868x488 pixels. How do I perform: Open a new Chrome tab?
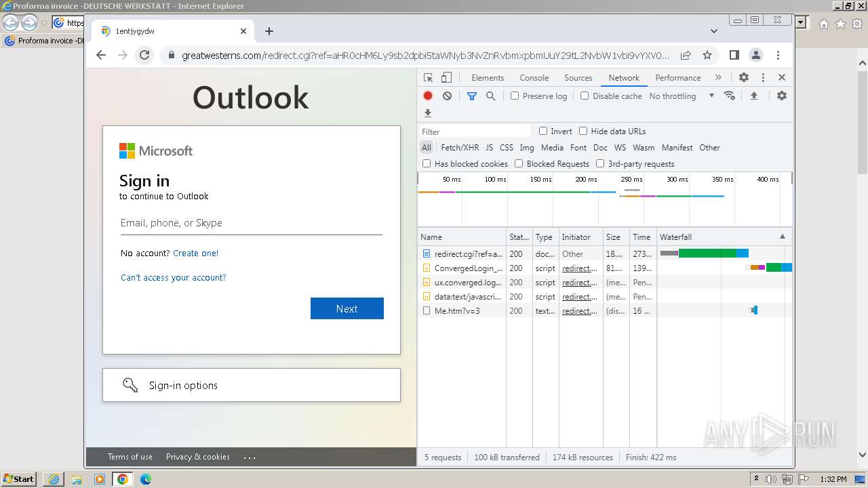pos(269,31)
